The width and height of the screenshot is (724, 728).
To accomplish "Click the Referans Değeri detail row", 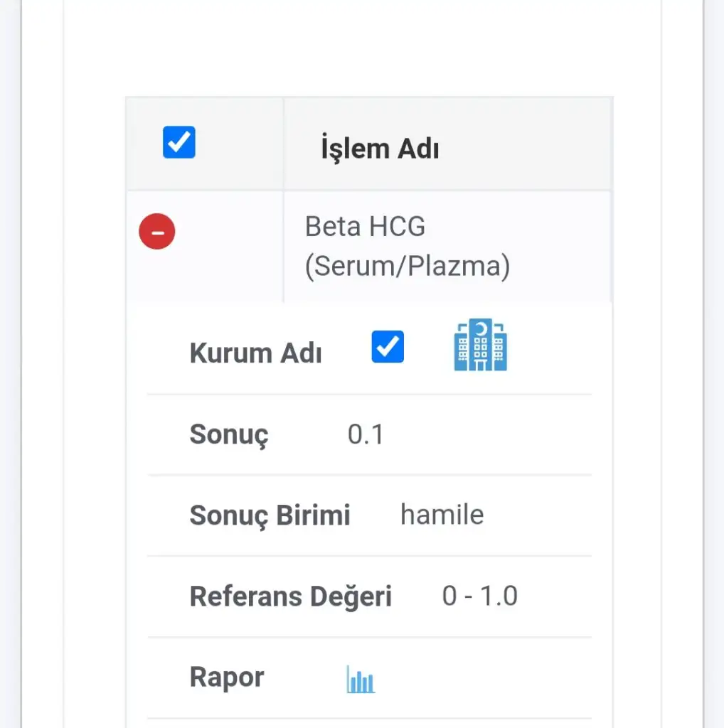I will 369,597.
